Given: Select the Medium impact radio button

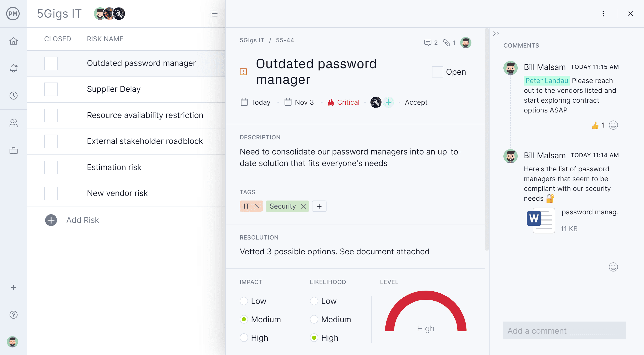Looking at the screenshot, I should coord(243,319).
